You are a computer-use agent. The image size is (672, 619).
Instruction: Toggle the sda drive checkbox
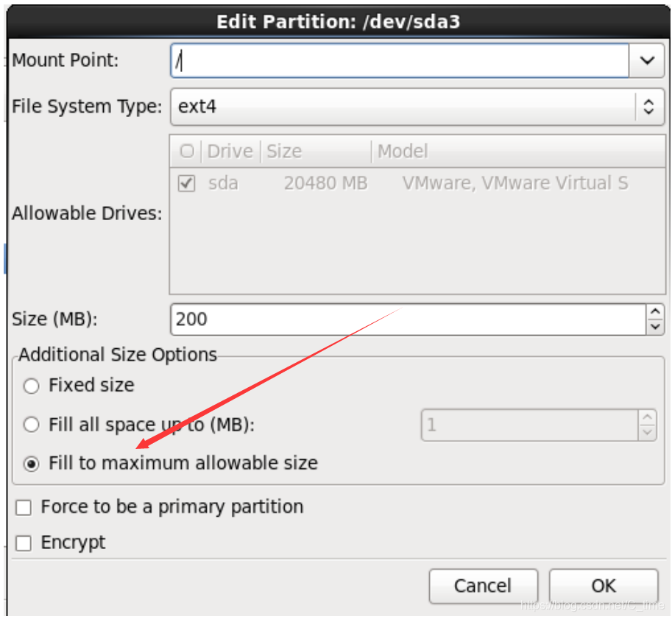point(186,183)
